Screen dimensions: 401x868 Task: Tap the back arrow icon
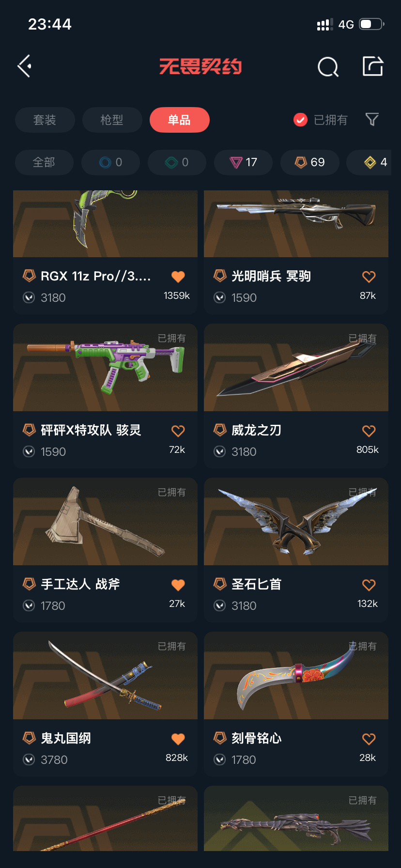(25, 66)
